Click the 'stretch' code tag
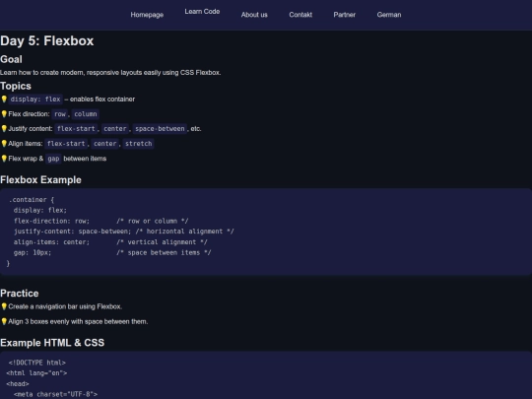This screenshot has height=399, width=532. pyautogui.click(x=139, y=144)
